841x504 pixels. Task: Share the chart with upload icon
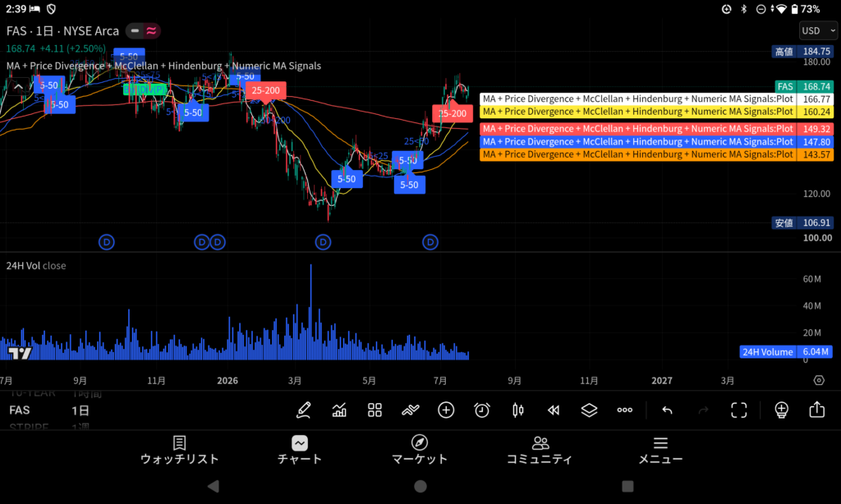817,410
